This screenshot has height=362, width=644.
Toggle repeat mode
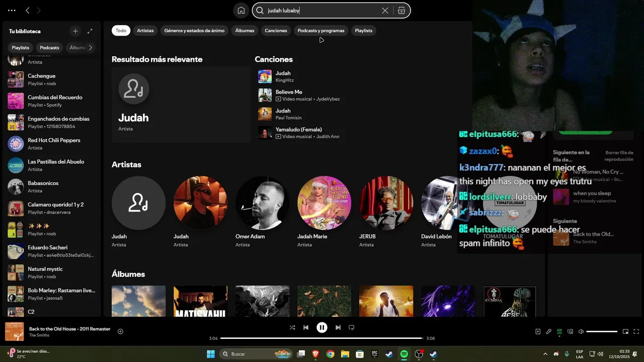pyautogui.click(x=352, y=327)
